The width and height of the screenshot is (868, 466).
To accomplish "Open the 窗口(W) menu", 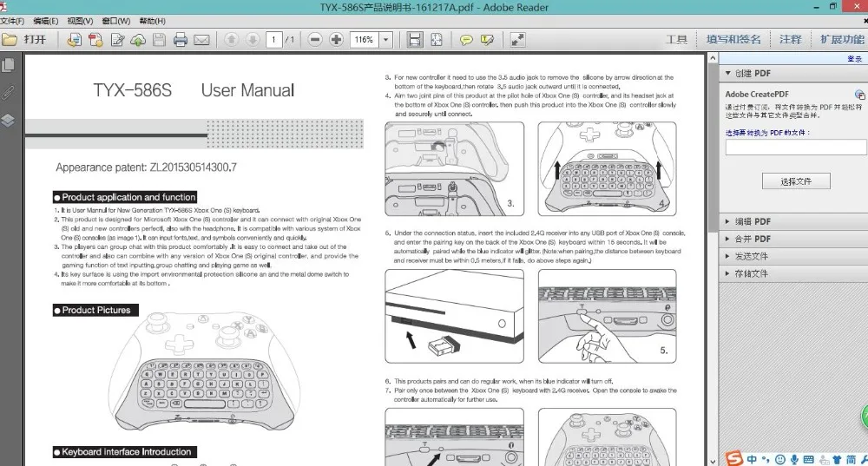I will (x=116, y=21).
